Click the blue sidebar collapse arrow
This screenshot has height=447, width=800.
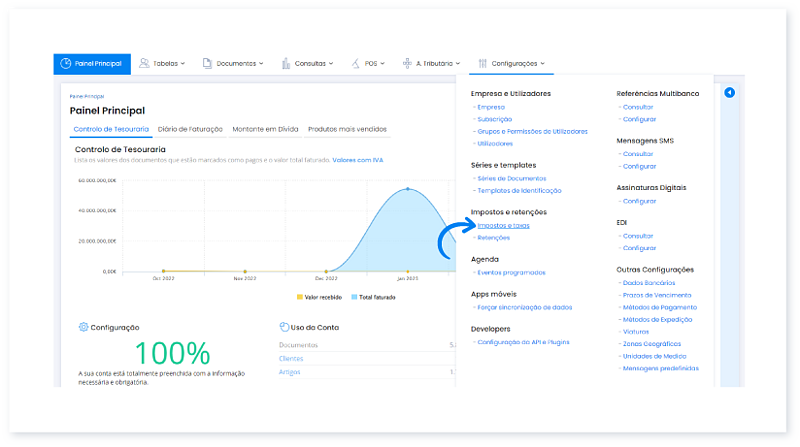click(x=729, y=93)
